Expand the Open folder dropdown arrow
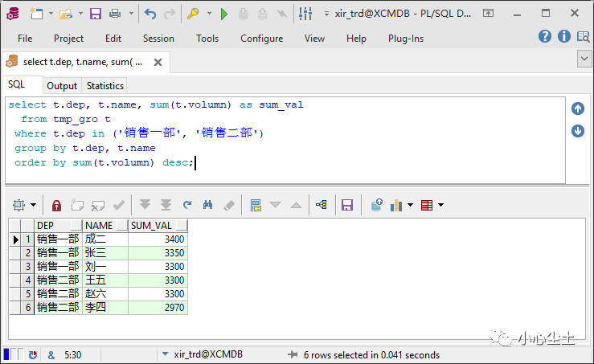This screenshot has height=364, width=594. 80,14
